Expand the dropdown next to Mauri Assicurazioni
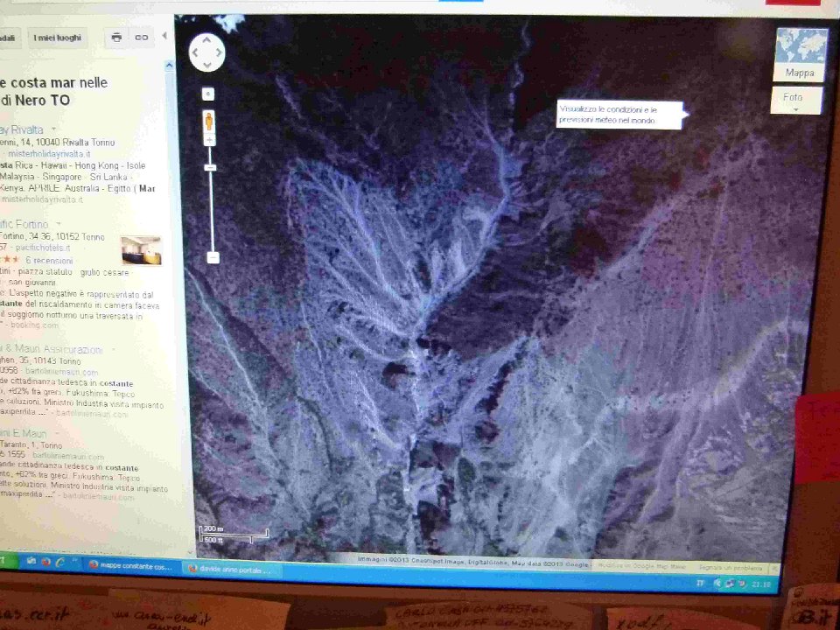The image size is (840, 630). (x=114, y=350)
